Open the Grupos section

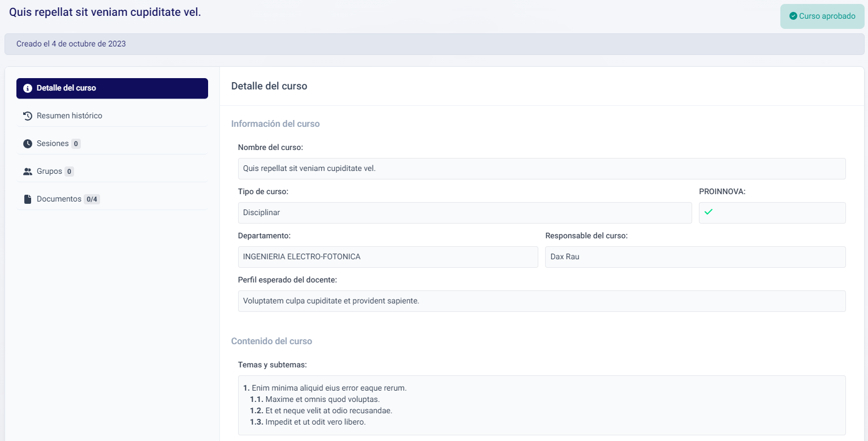49,172
